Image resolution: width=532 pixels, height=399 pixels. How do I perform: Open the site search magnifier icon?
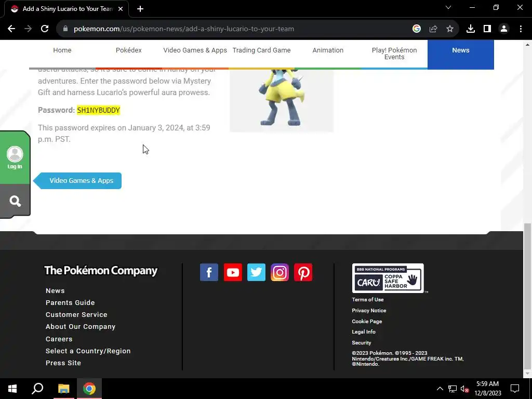click(x=15, y=201)
